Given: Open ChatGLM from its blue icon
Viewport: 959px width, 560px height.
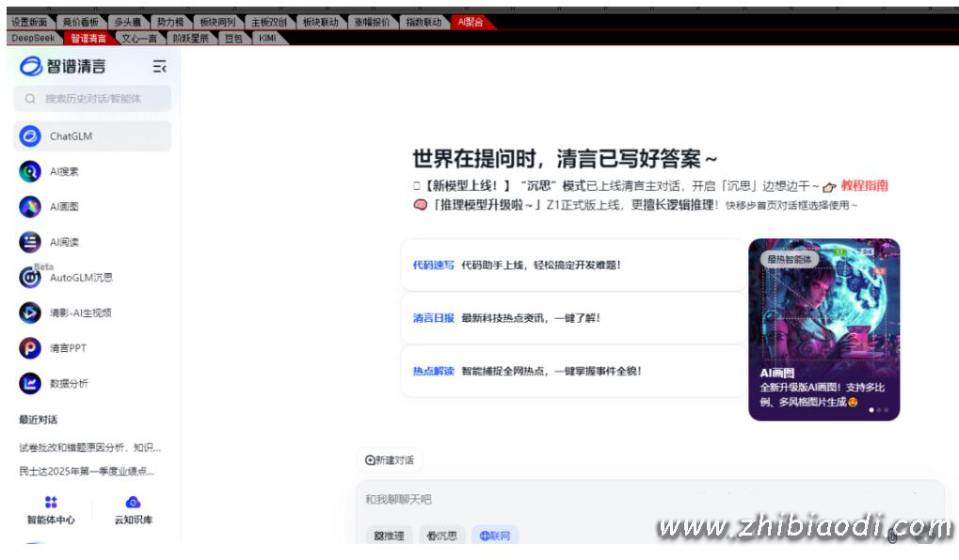Looking at the screenshot, I should coord(30,136).
